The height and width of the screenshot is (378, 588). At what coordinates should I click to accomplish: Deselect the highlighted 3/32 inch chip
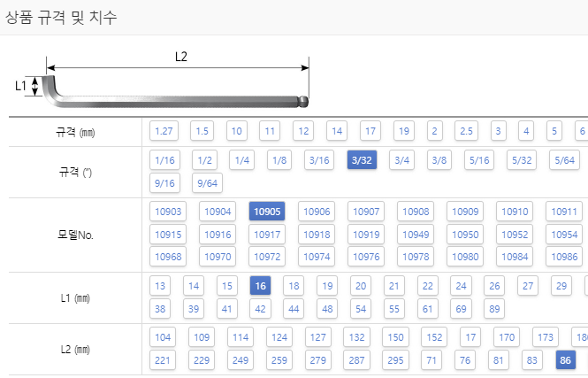362,160
